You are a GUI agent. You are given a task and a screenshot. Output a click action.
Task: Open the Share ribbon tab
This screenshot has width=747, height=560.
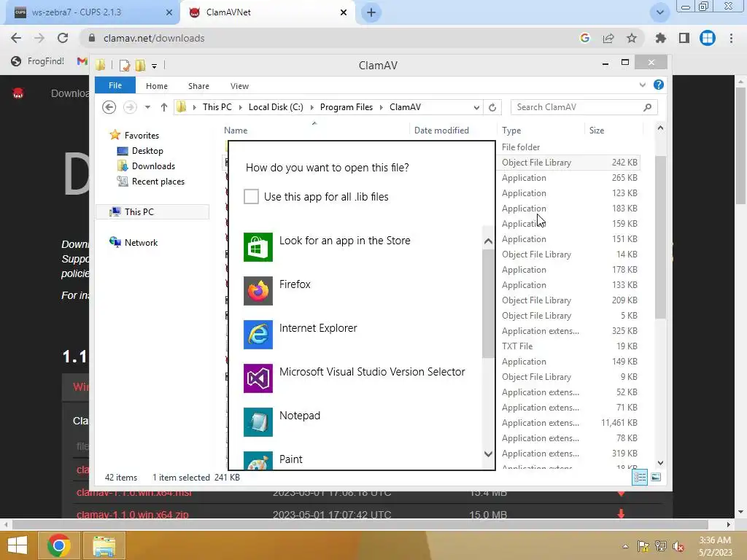point(198,86)
